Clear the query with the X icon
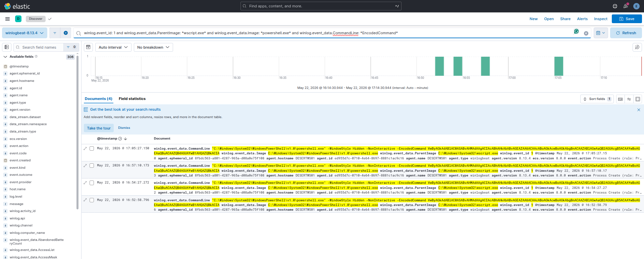Screen dimensions: 644x259 point(586,33)
